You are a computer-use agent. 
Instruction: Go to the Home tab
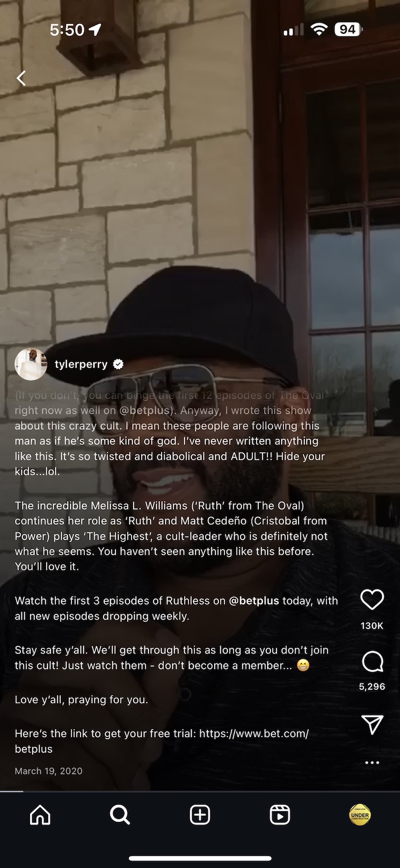pos(40,815)
